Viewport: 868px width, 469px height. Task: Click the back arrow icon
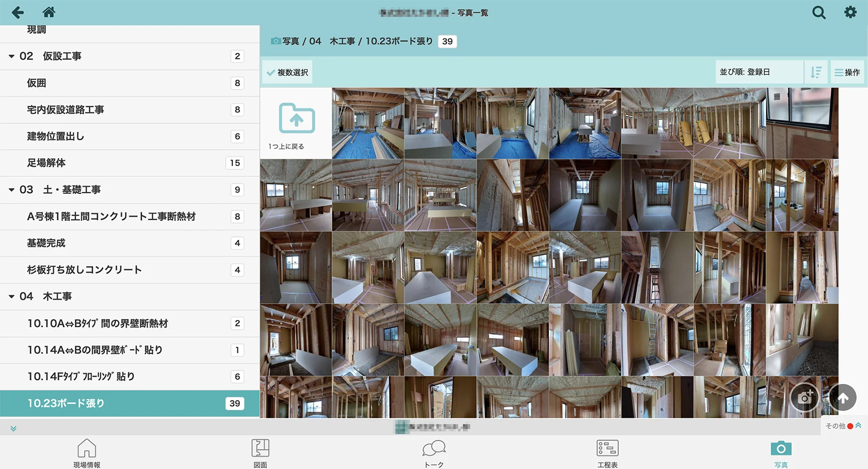(x=18, y=13)
